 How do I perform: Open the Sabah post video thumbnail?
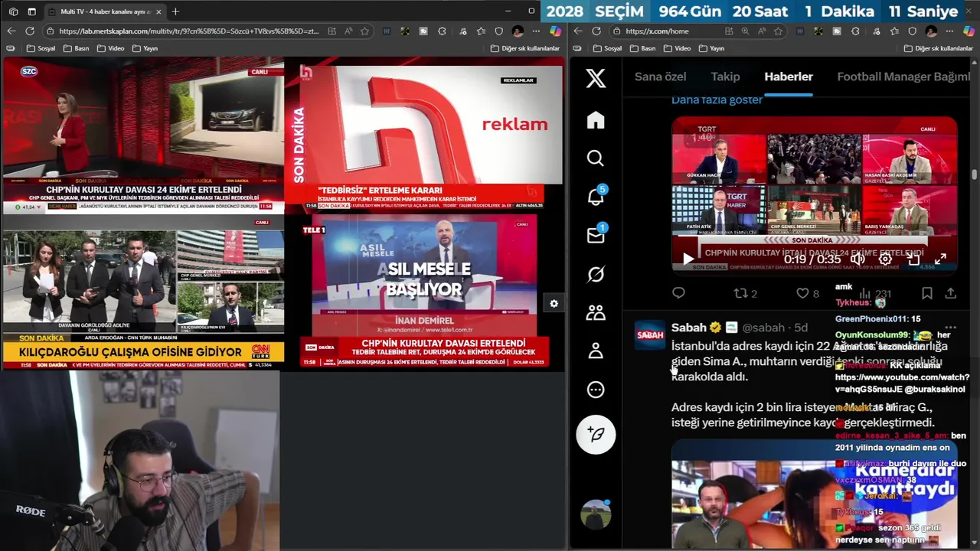pyautogui.click(x=814, y=494)
